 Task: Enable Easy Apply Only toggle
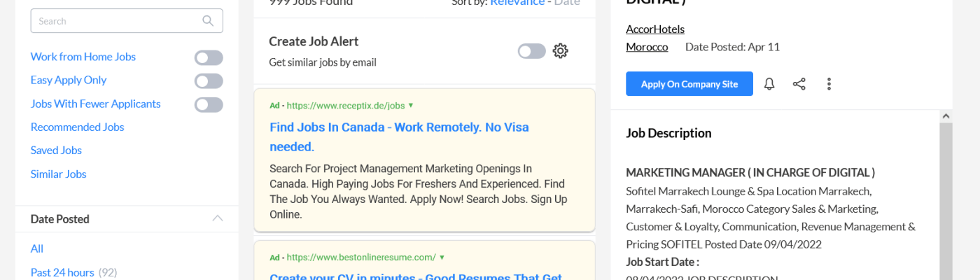pyautogui.click(x=209, y=81)
